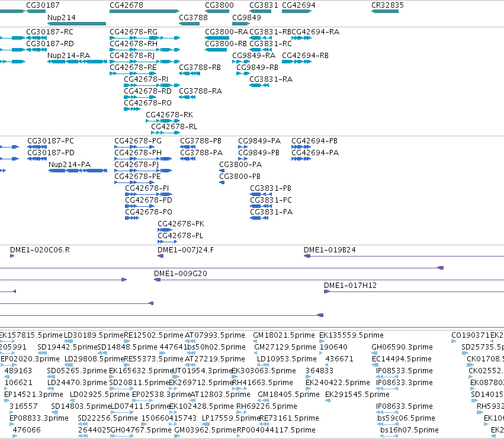Open EST label AT07993.5prime
Image resolution: width=504 pixels, height=439 pixels.
tap(215, 335)
